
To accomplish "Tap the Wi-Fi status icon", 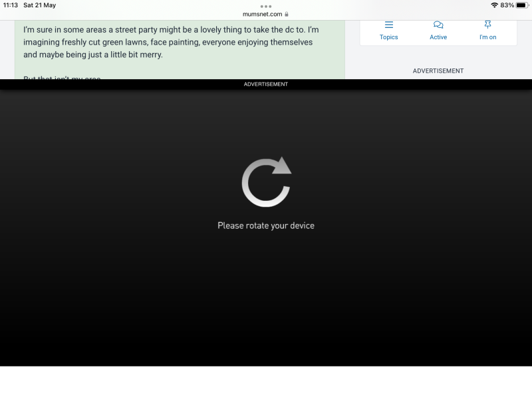I will [494, 5].
